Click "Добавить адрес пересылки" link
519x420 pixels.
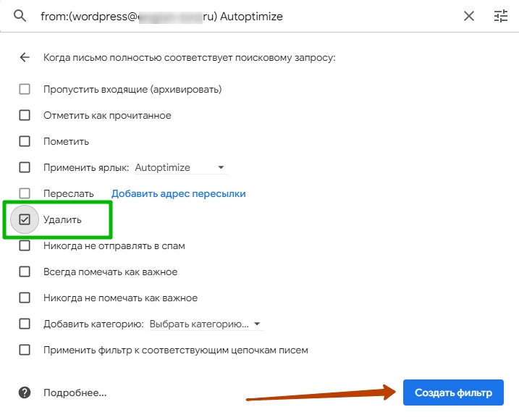(178, 193)
